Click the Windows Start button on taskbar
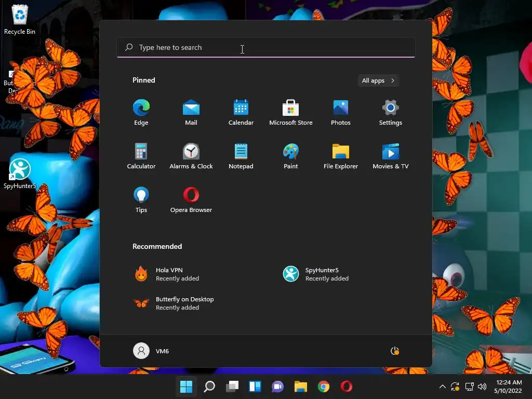The image size is (532, 399). click(x=187, y=387)
